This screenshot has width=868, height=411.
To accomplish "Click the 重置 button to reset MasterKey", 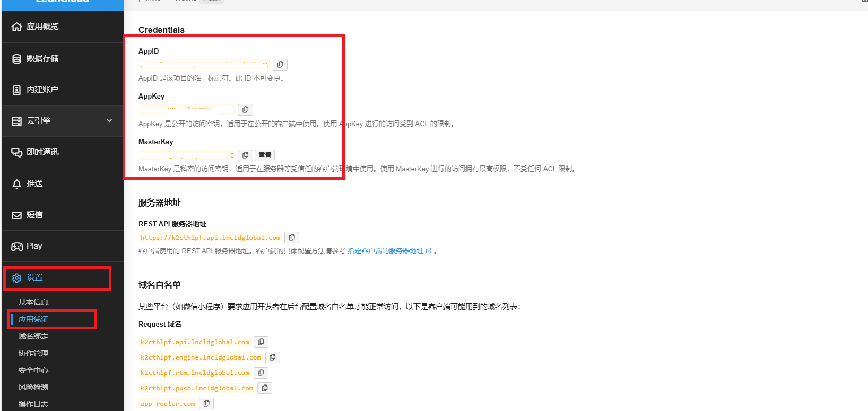I will (265, 155).
